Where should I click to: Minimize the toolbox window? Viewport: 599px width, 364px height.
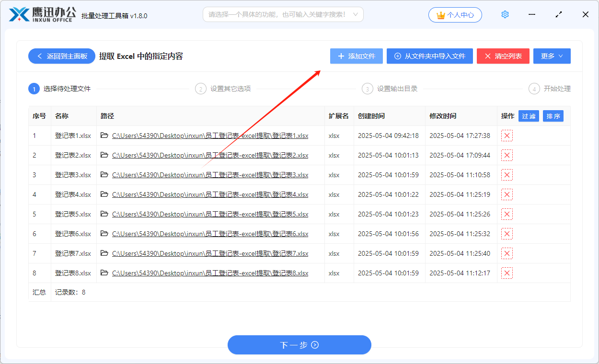[x=532, y=14]
